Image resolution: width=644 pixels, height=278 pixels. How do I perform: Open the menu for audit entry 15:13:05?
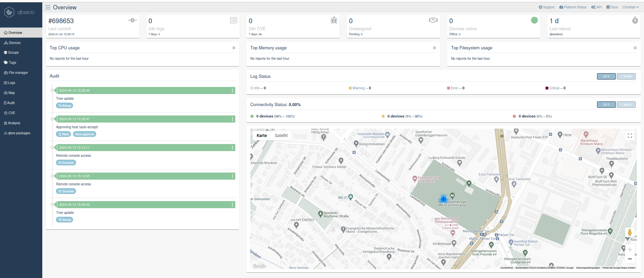pos(232,176)
